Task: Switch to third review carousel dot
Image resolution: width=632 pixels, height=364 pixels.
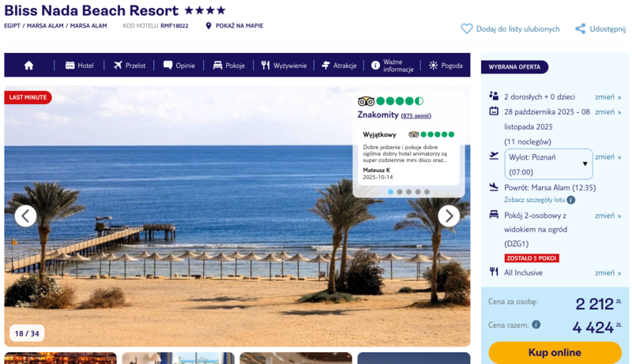Action: coord(408,192)
